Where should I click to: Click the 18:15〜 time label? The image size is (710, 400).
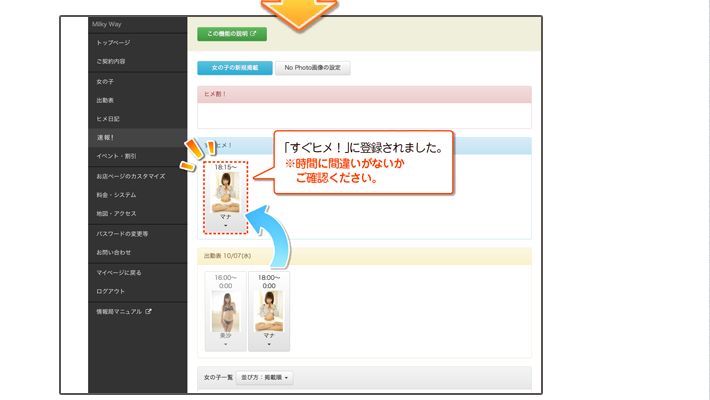tap(225, 167)
